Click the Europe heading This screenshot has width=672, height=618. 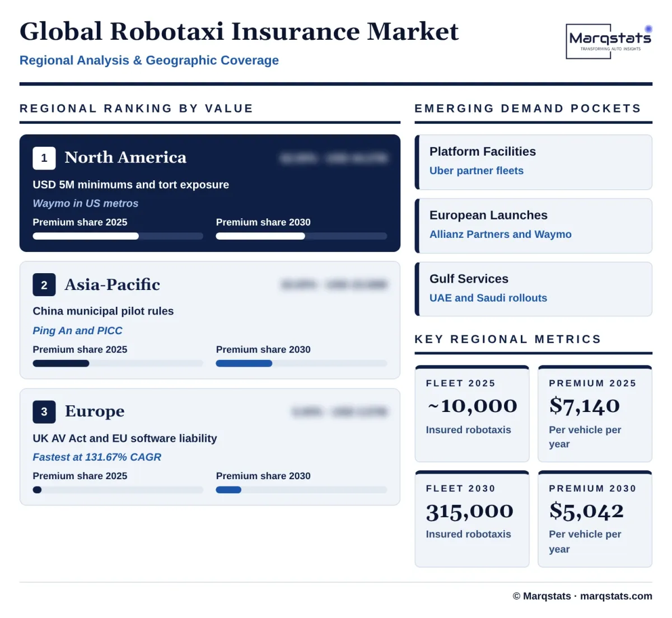point(95,411)
